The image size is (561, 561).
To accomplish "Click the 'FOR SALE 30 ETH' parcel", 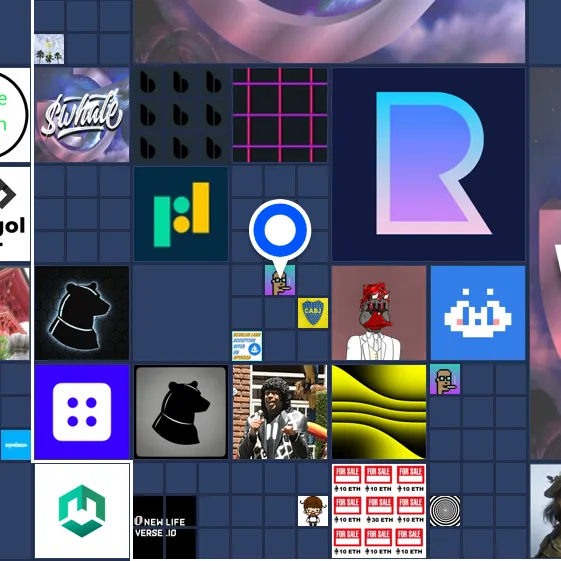I will tap(379, 511).
